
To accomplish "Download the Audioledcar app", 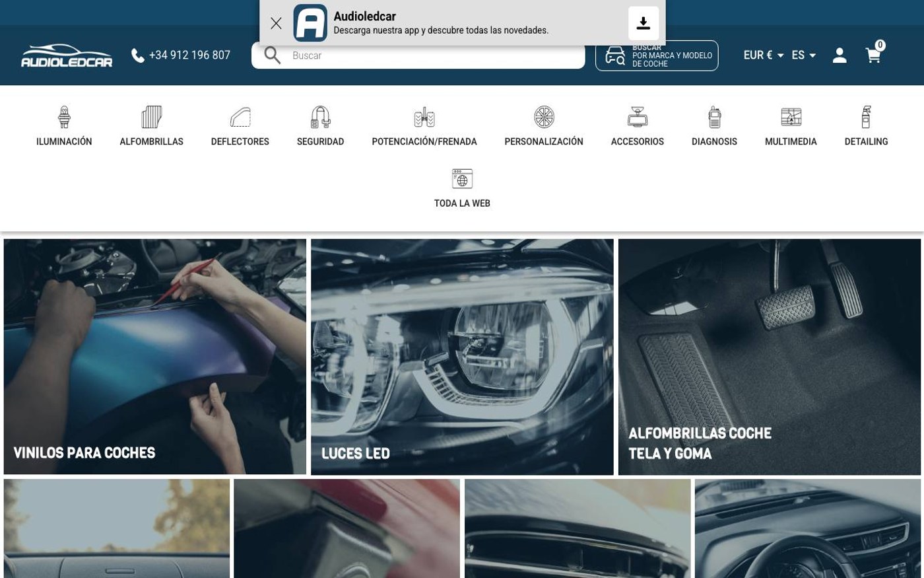I will point(643,23).
